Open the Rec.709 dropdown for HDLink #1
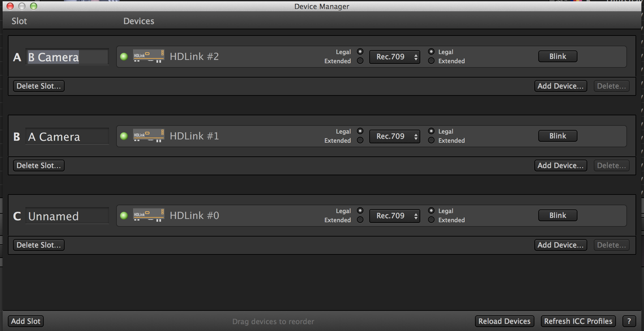 pos(394,136)
